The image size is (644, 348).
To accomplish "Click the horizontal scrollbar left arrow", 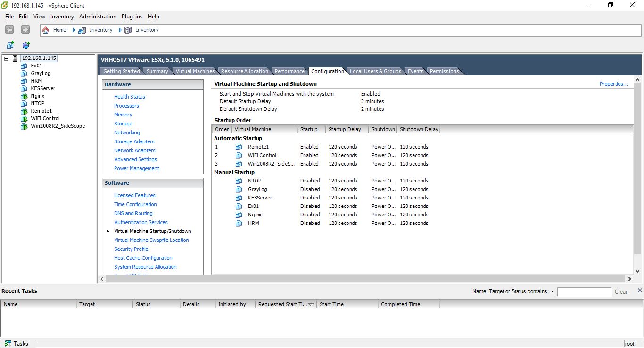I will (x=102, y=279).
